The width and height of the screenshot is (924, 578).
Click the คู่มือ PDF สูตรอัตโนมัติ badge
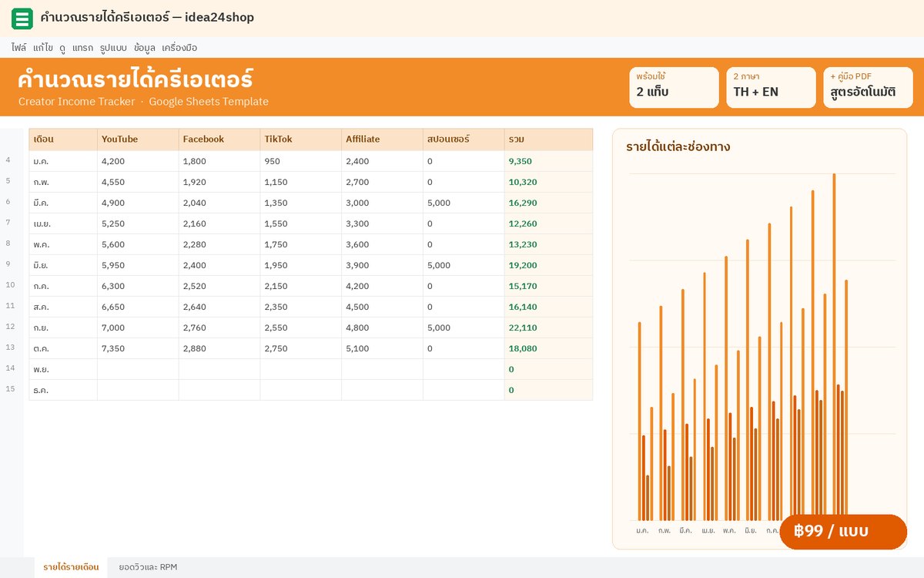pos(868,87)
